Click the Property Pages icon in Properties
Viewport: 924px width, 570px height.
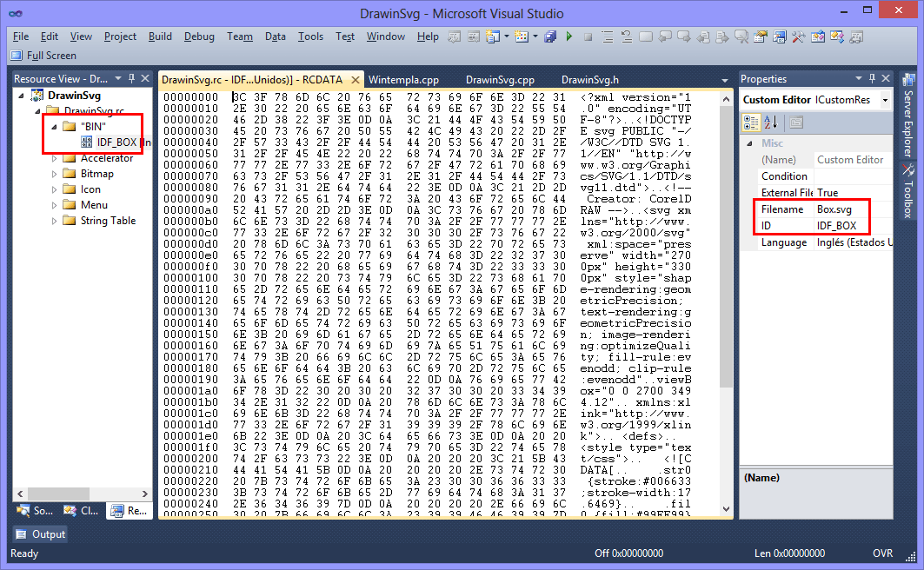click(x=796, y=123)
